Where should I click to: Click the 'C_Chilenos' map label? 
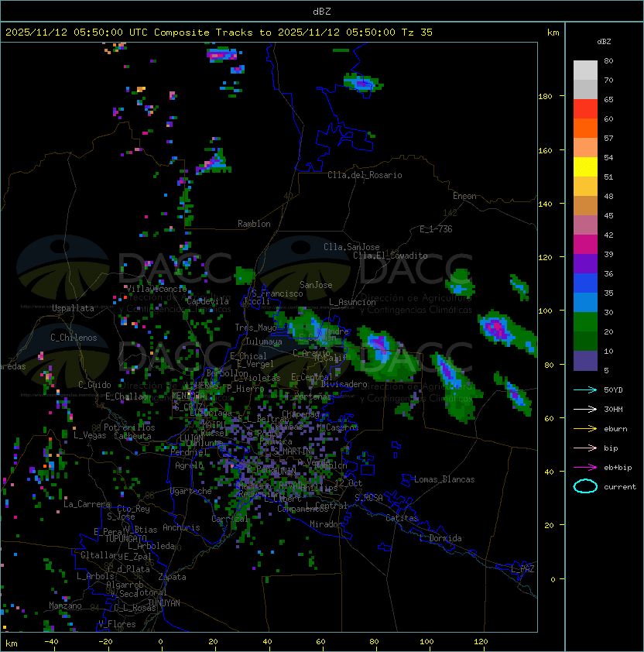tap(74, 338)
